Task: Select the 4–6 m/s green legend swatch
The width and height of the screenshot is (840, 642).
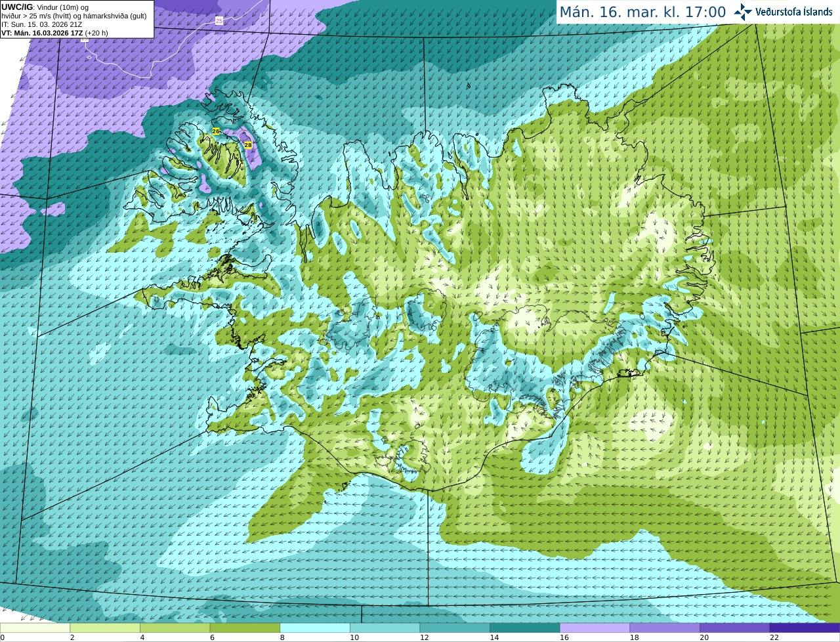Action: click(x=175, y=628)
